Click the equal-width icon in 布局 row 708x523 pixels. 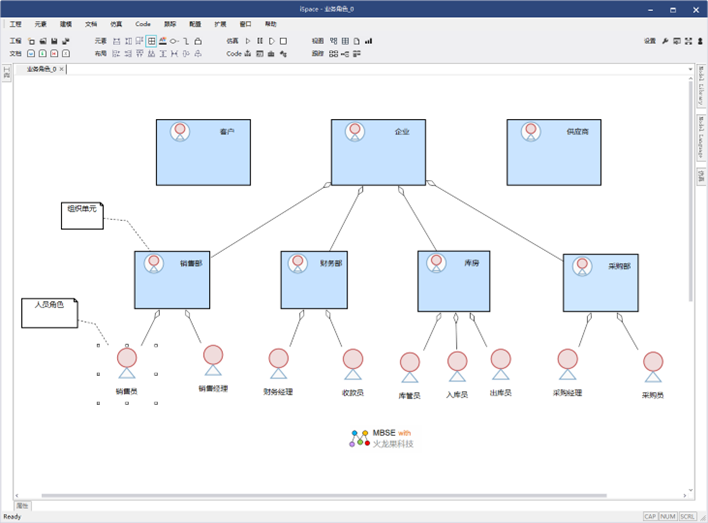click(174, 53)
